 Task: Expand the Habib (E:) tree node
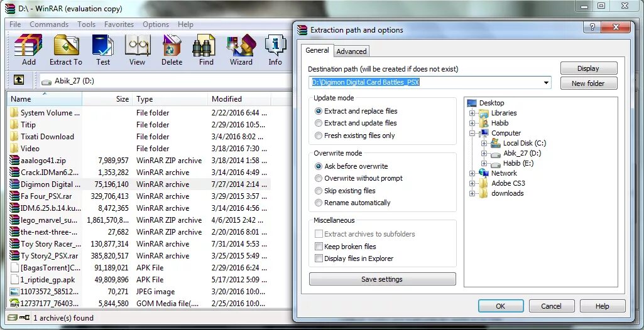click(x=484, y=163)
